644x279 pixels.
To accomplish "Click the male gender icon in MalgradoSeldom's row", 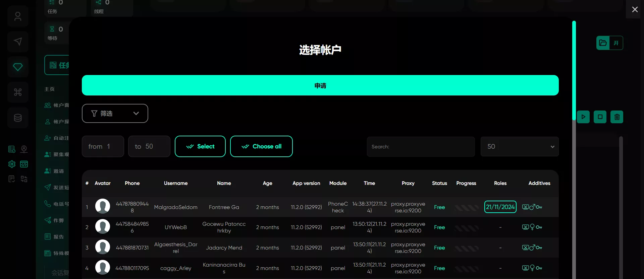I will (532, 207).
